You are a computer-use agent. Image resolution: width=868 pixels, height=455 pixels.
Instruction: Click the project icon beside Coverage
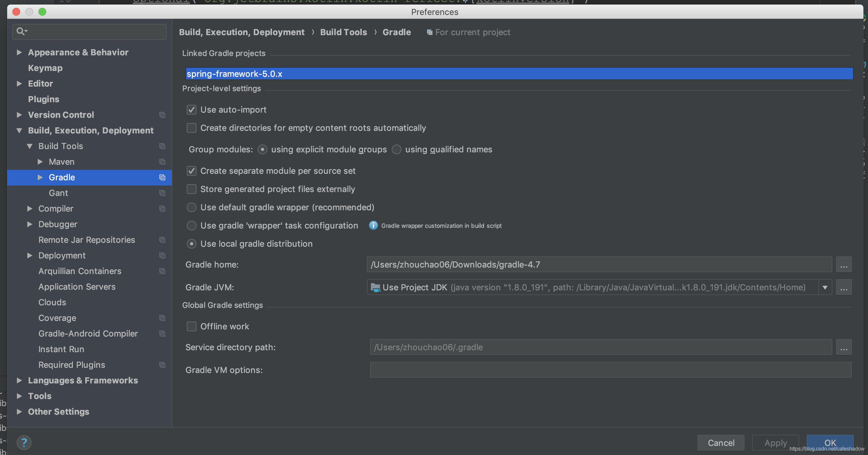pyautogui.click(x=162, y=318)
